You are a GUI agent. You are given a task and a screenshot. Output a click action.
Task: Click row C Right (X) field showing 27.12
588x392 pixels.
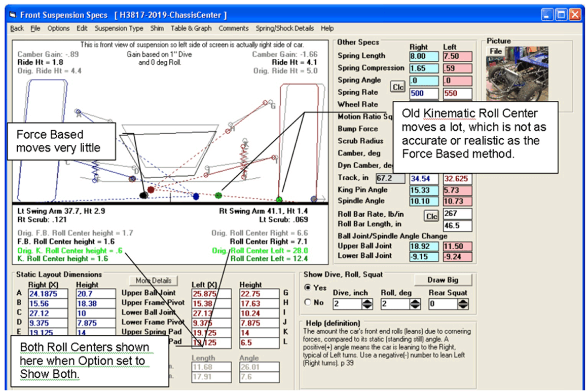(48, 313)
